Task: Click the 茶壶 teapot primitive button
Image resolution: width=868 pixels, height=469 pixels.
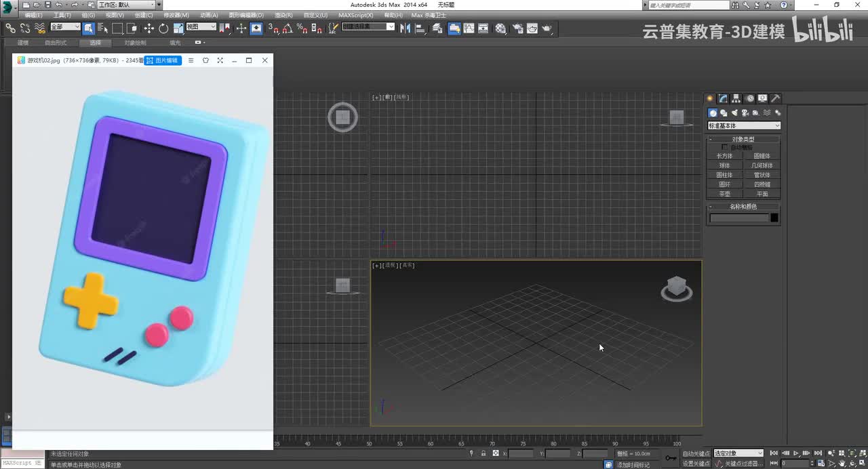Action: click(725, 194)
